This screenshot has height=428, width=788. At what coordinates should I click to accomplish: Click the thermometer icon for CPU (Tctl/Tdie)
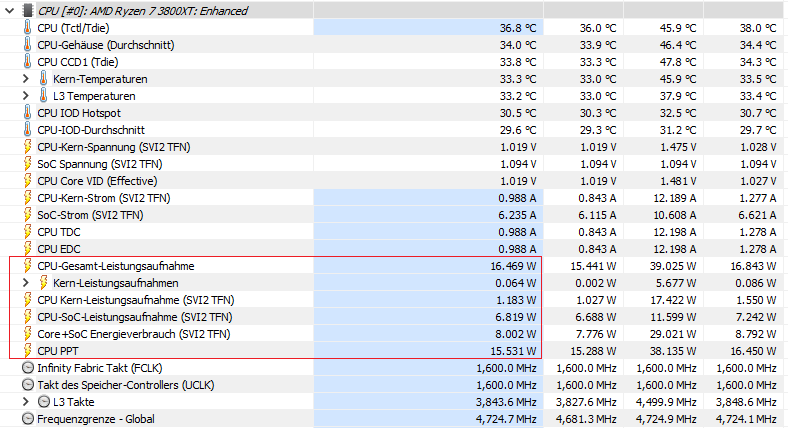pos(28,28)
